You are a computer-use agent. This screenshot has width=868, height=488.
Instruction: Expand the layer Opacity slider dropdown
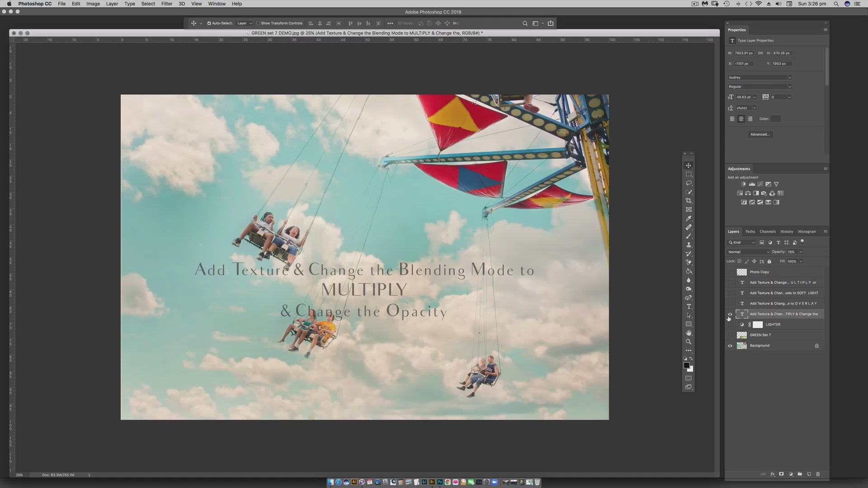pos(801,252)
